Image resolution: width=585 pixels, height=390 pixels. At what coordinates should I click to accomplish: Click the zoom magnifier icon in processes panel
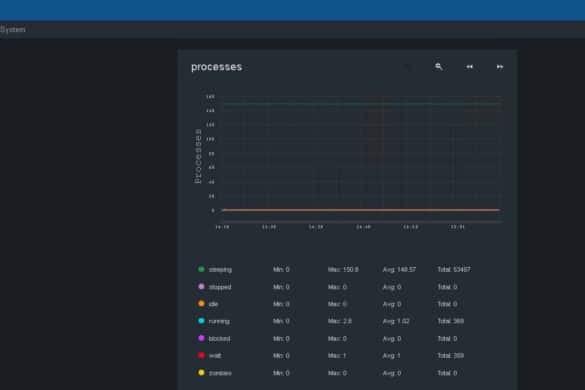(x=439, y=66)
